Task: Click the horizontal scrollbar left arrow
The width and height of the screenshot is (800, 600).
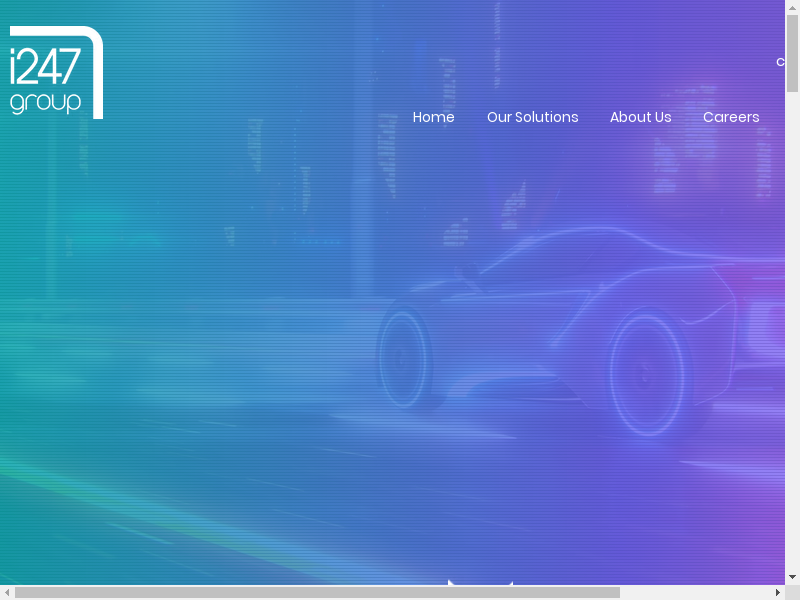Action: 7,592
